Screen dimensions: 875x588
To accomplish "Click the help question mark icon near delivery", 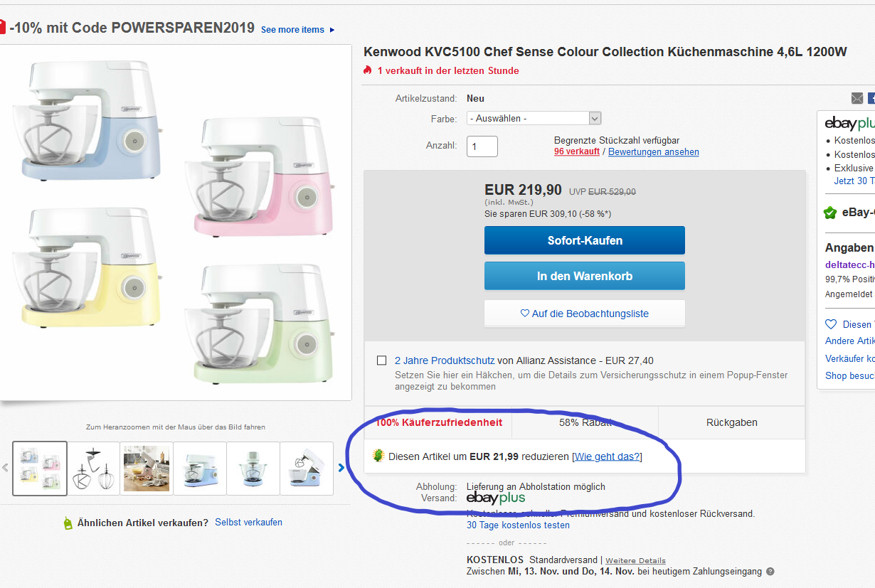I will point(770,572).
